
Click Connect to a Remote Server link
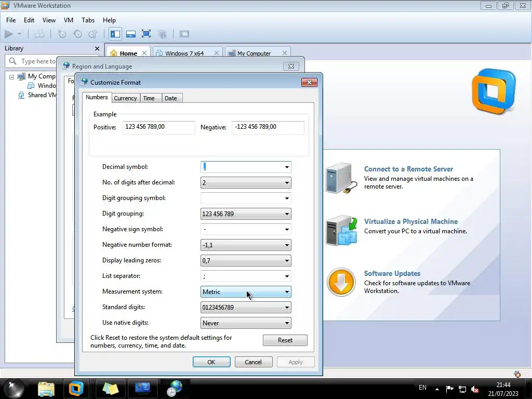(x=408, y=169)
